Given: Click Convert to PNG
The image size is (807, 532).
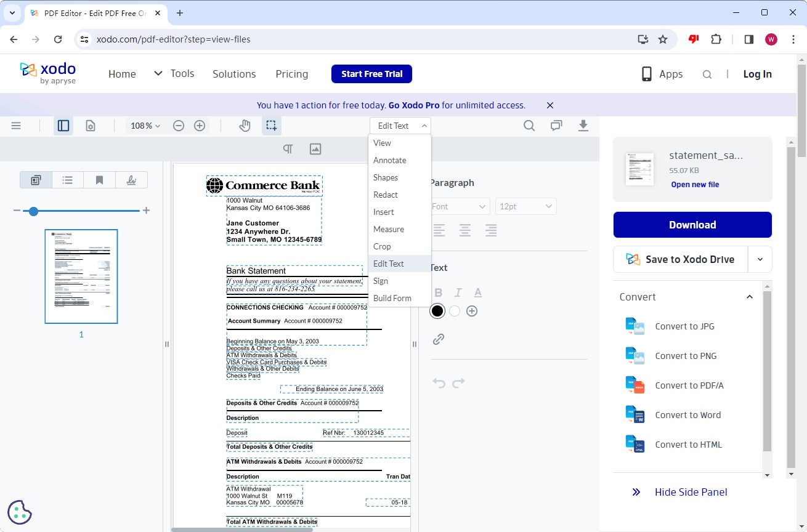Looking at the screenshot, I should point(686,356).
